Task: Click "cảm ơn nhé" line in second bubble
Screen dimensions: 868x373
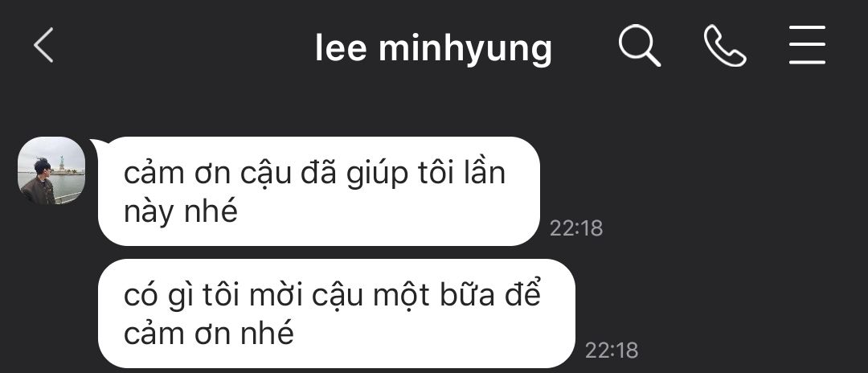Action: pyautogui.click(x=208, y=333)
